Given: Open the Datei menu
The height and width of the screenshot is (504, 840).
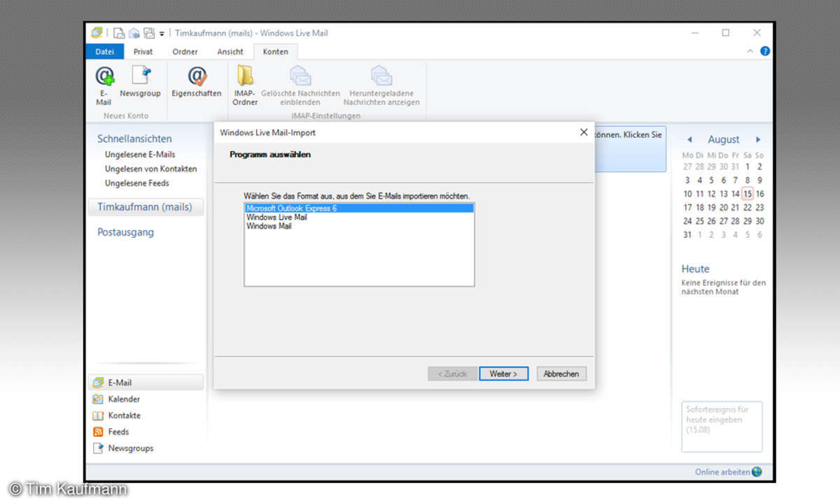Looking at the screenshot, I should (x=104, y=51).
